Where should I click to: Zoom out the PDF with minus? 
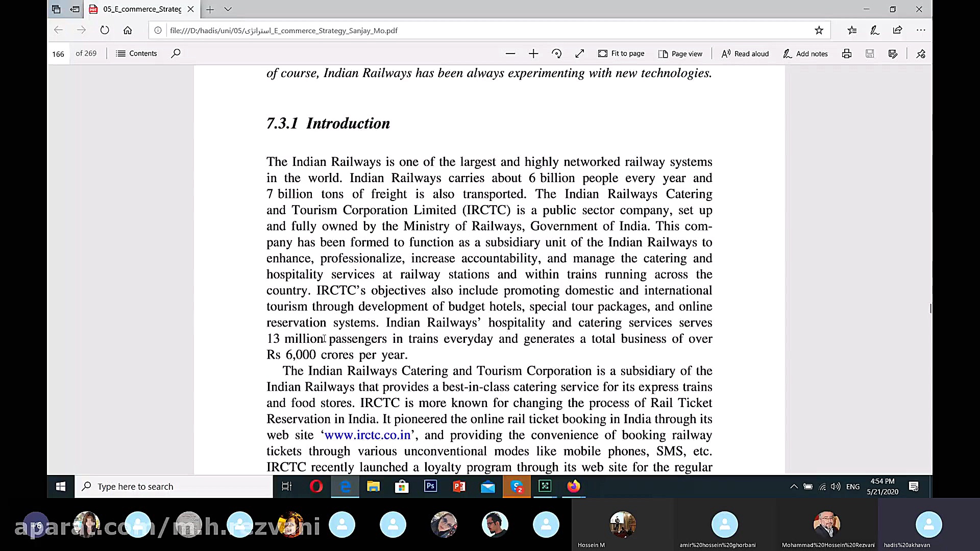click(x=510, y=54)
